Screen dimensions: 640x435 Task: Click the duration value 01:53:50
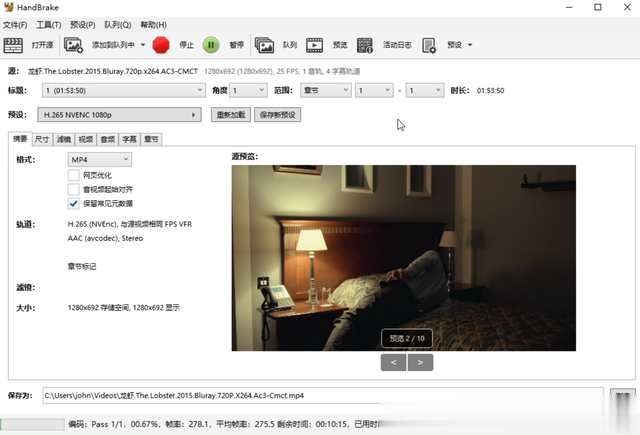(490, 90)
